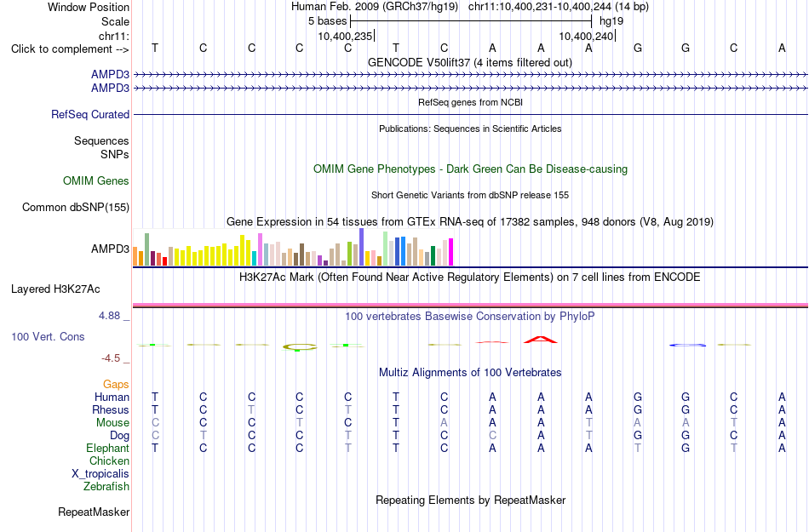Click the hg19 label beside the scale bar
The width and height of the screenshot is (809, 532).
point(611,21)
